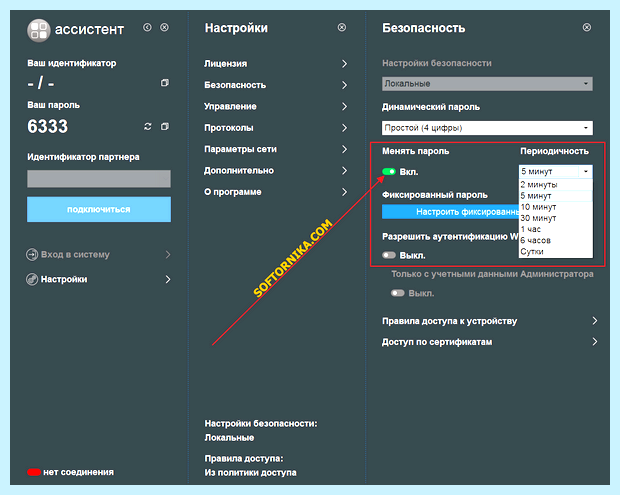Click the red нет соединения status indicator

(34, 472)
